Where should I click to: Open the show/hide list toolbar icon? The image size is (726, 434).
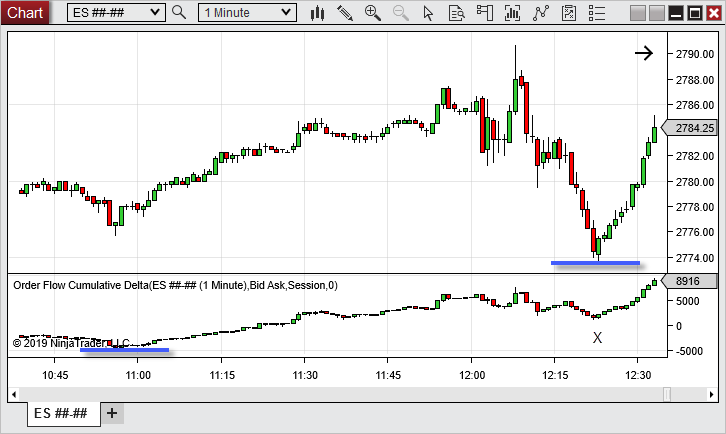598,12
